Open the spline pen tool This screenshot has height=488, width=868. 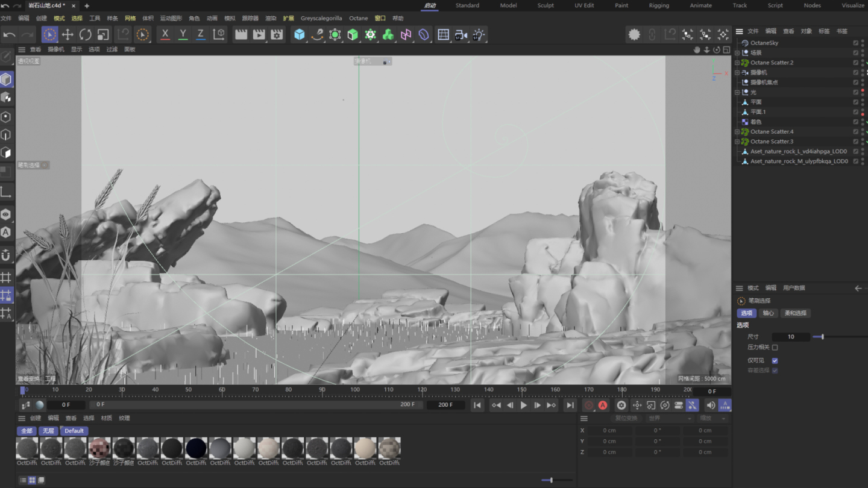(x=317, y=34)
